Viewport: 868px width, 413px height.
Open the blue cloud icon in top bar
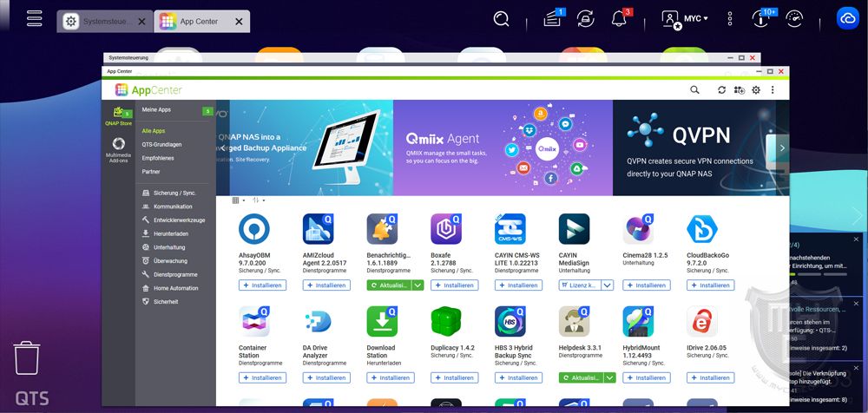[x=847, y=18]
